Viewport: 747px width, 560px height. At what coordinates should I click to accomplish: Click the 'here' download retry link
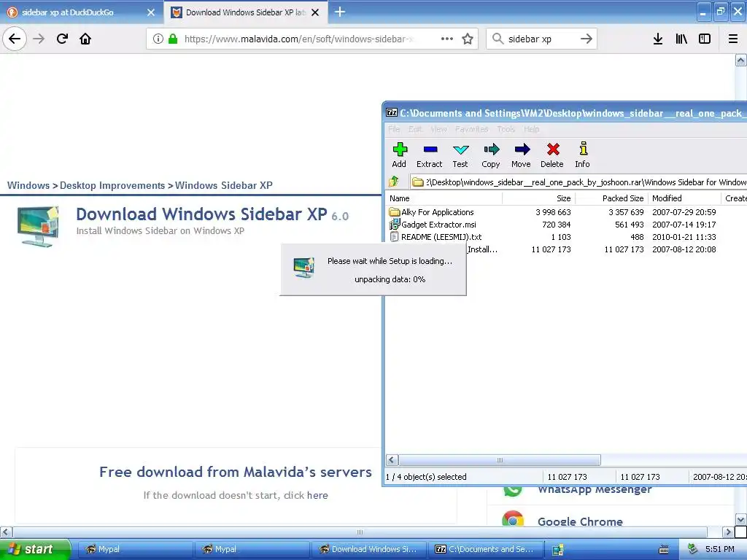tap(317, 495)
